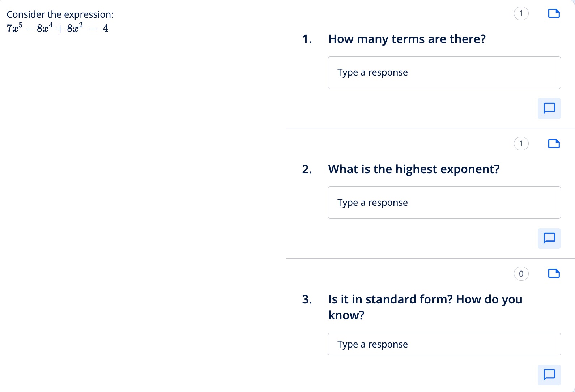575x392 pixels.
Task: Click the question number '3.' label
Action: (x=307, y=299)
